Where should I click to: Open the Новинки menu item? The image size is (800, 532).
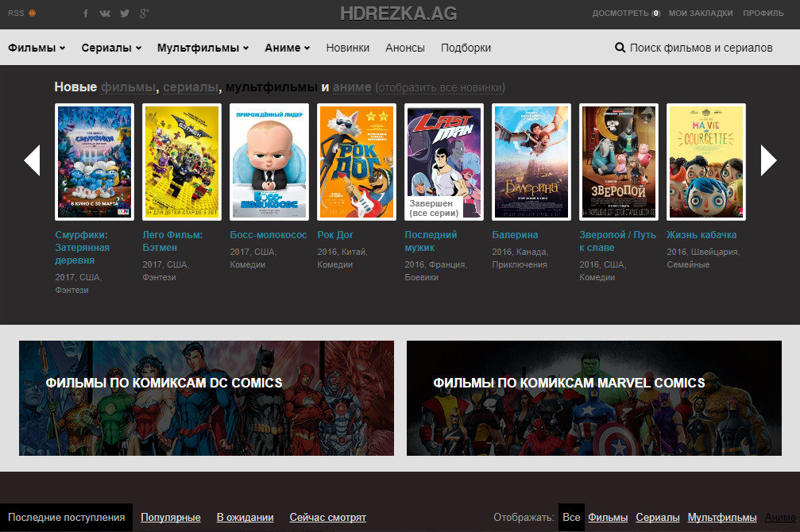coord(347,48)
